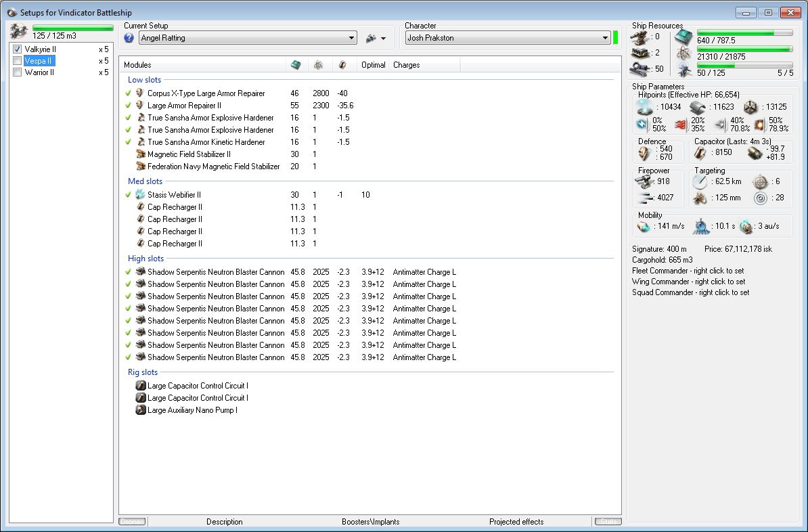Open the Projected effects tab
Screen dimensions: 808x532
516,522
